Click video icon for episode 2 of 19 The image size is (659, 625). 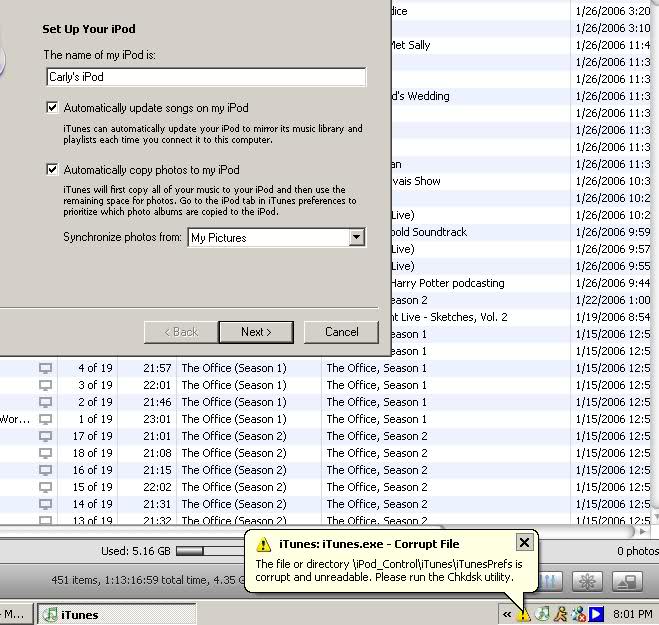pyautogui.click(x=45, y=402)
